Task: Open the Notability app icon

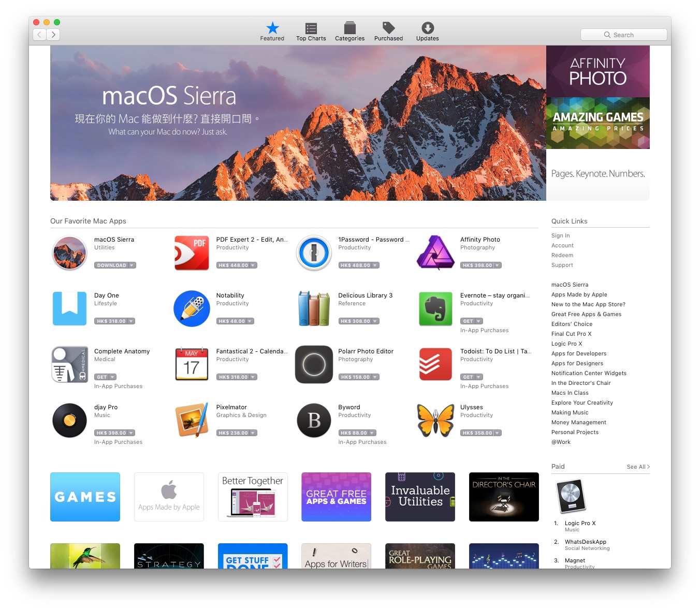Action: 192,309
